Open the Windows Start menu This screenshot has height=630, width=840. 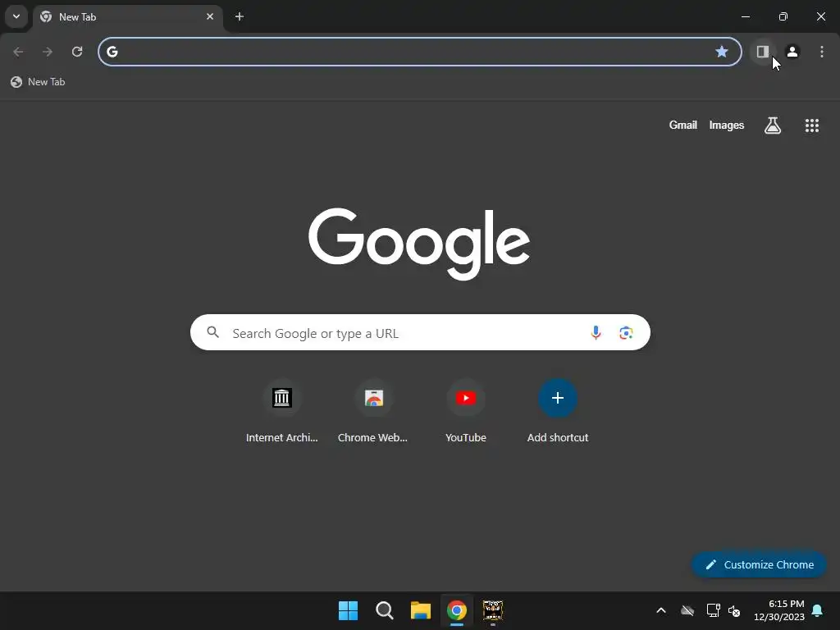pyautogui.click(x=348, y=610)
